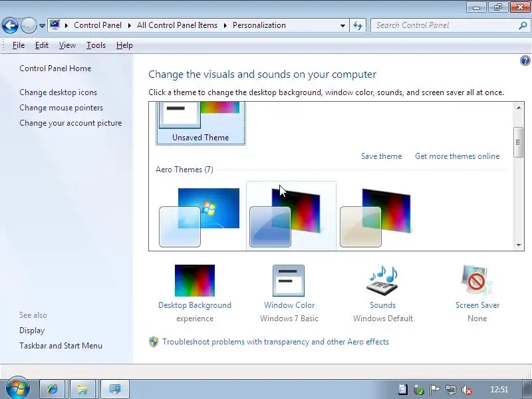532x399 pixels.
Task: Click the Window Color icon
Action: coord(289,281)
